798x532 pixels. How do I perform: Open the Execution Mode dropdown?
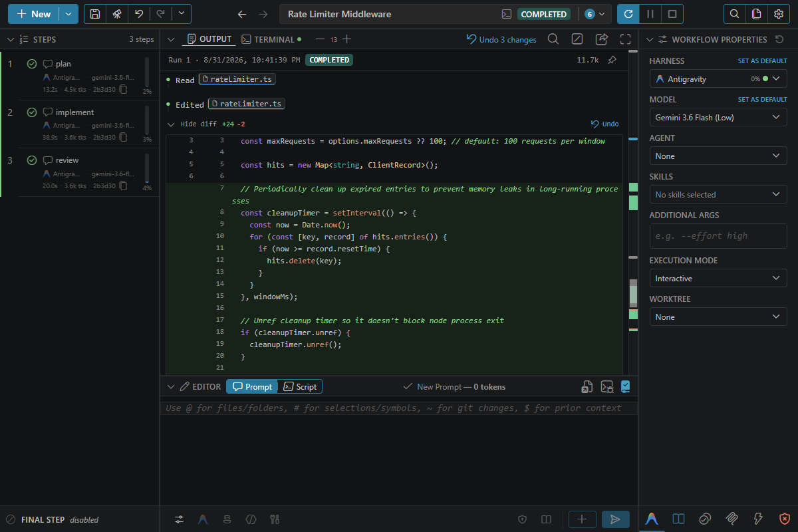click(718, 278)
